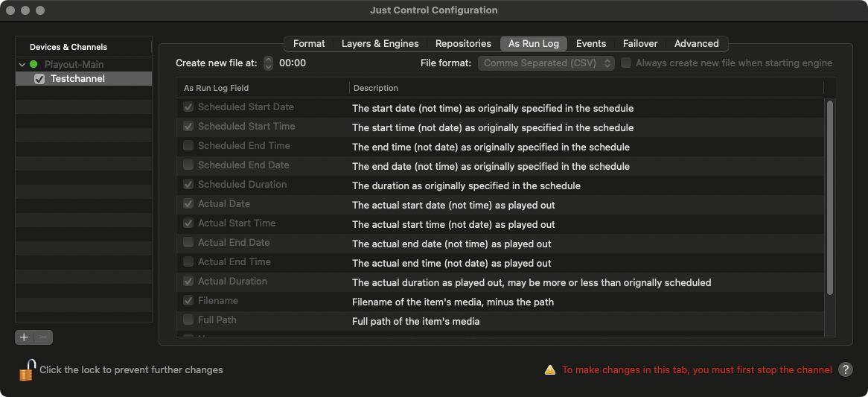Toggle Scheduled Start Date checkbox

pos(188,107)
